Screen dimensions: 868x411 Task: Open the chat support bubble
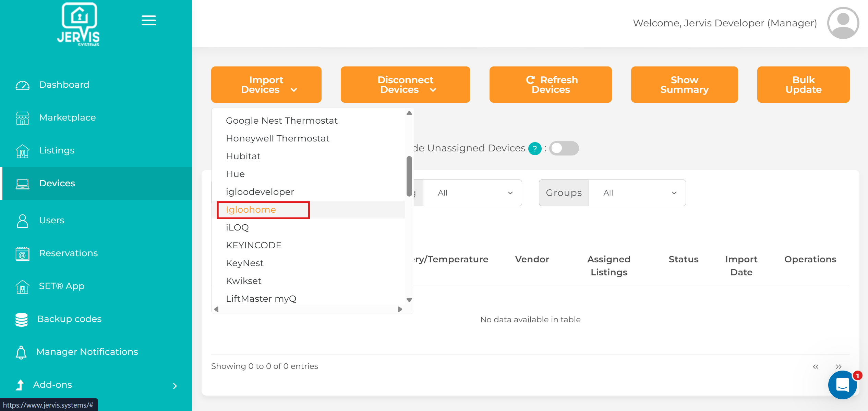pyautogui.click(x=842, y=385)
